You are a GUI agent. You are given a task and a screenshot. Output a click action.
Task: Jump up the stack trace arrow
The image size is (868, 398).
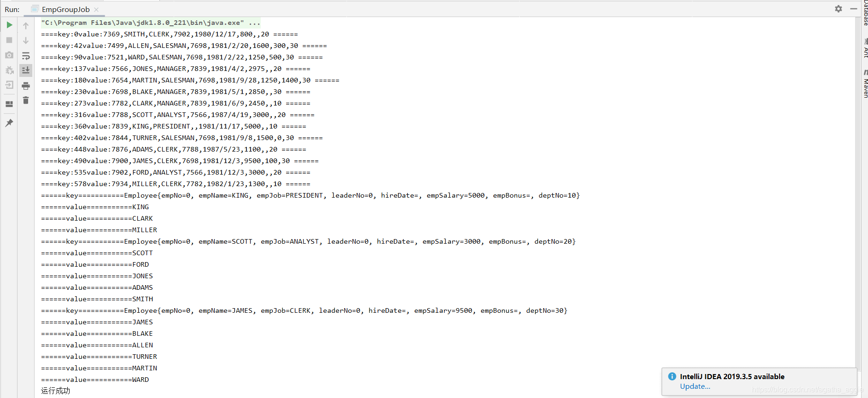(x=26, y=26)
